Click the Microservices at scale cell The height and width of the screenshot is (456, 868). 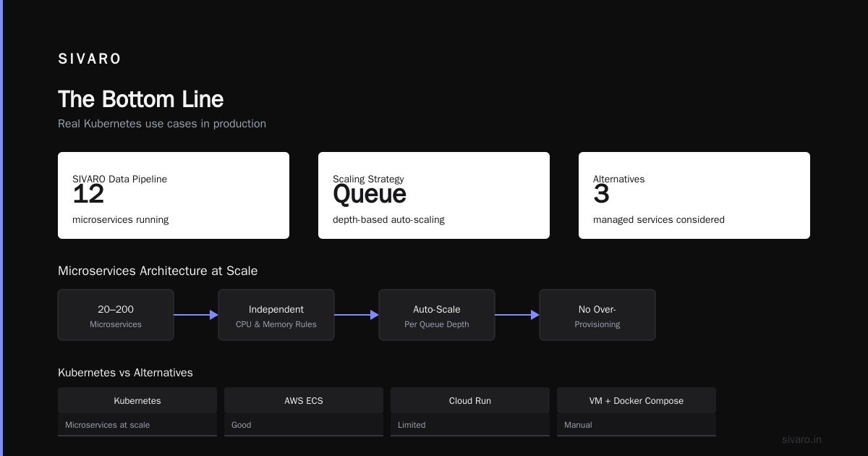coord(137,425)
